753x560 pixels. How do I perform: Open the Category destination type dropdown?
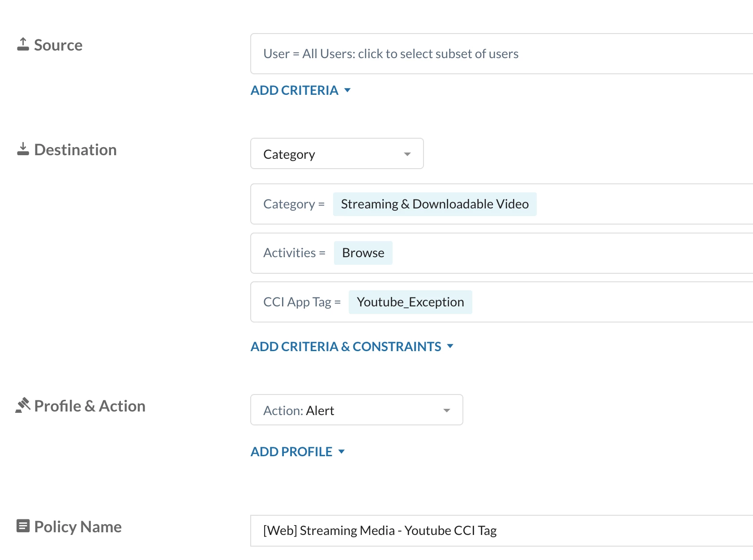(x=337, y=154)
